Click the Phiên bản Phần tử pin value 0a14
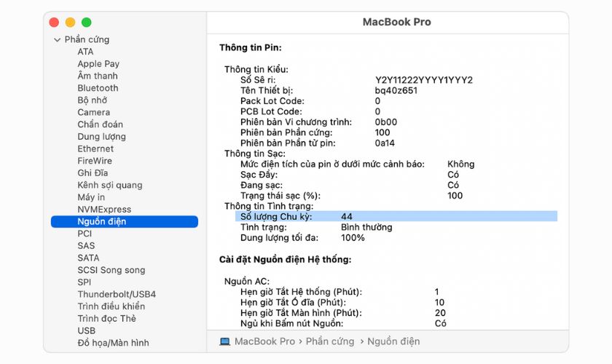This screenshot has height=364, width=612. click(385, 143)
